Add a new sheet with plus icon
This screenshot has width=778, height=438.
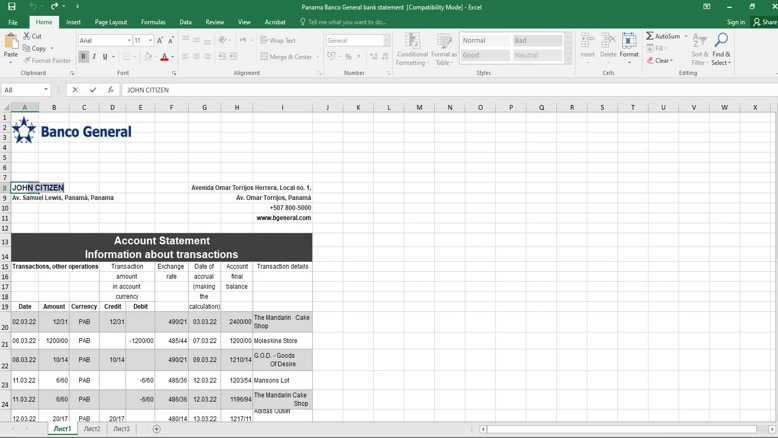click(x=156, y=429)
